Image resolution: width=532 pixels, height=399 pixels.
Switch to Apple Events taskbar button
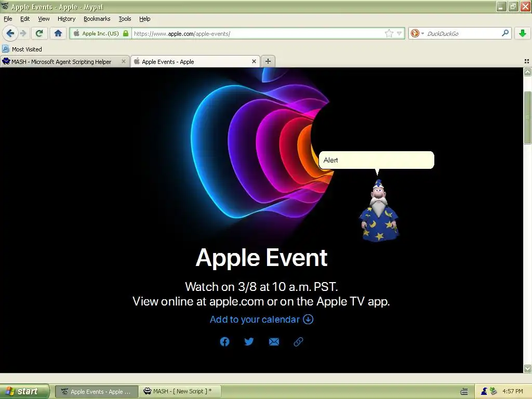click(x=97, y=391)
